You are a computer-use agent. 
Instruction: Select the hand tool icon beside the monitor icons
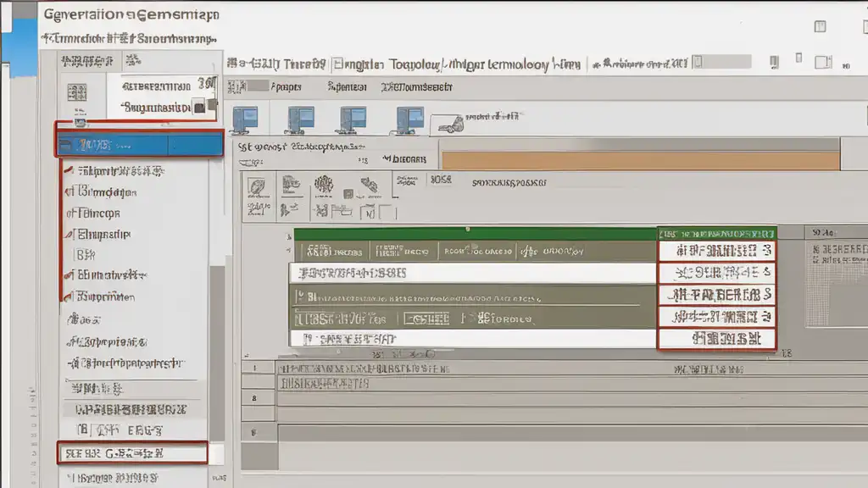(x=451, y=125)
